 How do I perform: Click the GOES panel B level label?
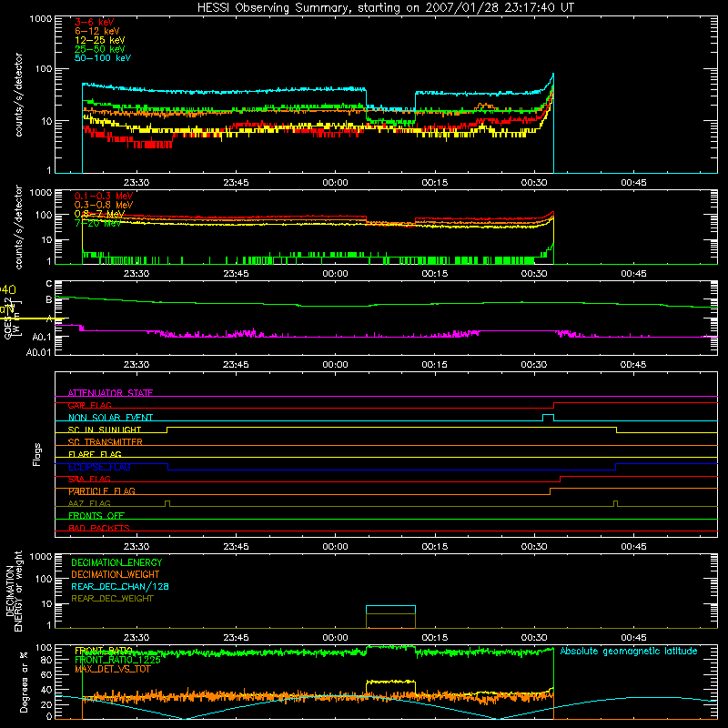(x=49, y=300)
